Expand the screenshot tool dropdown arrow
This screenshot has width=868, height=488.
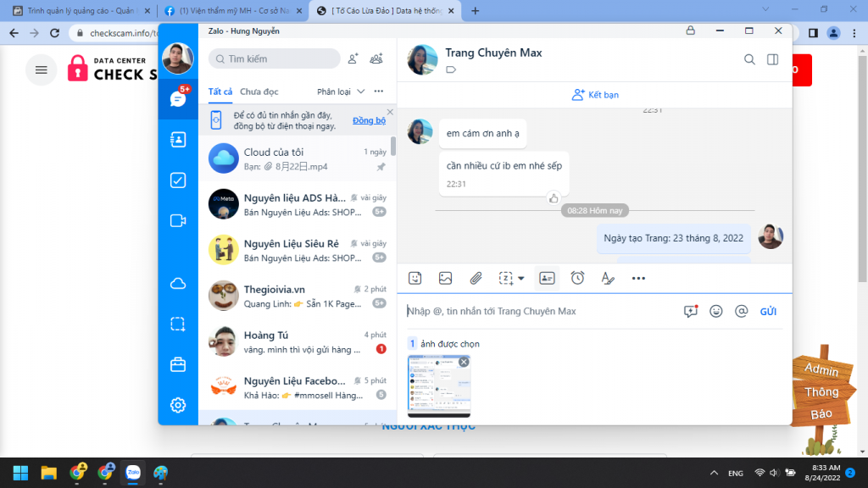tap(520, 278)
